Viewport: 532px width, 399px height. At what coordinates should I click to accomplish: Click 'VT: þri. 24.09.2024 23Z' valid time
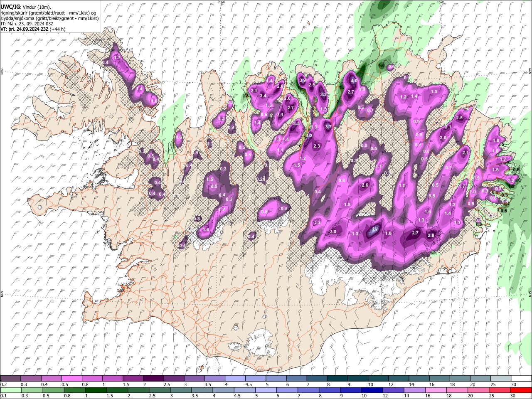click(25, 30)
